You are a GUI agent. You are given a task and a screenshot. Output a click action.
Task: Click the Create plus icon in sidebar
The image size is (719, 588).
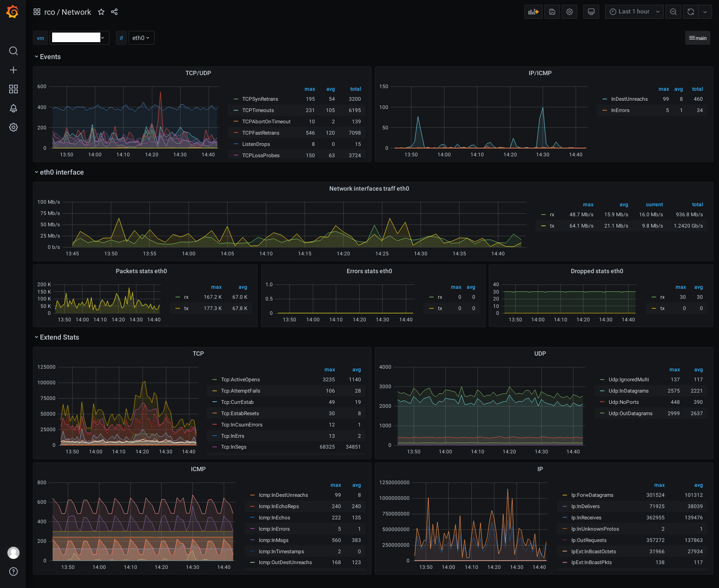[13, 70]
